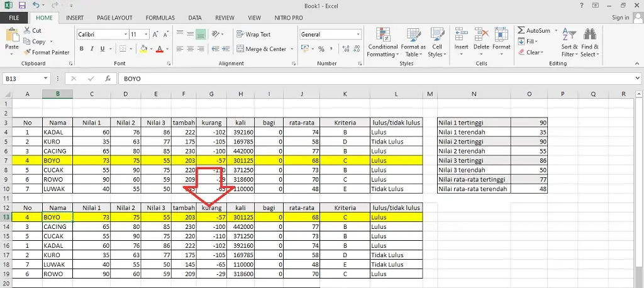The height and width of the screenshot is (288, 644).
Task: Select cell containing Nilai rata-rata tertinggi
Action: click(474, 180)
